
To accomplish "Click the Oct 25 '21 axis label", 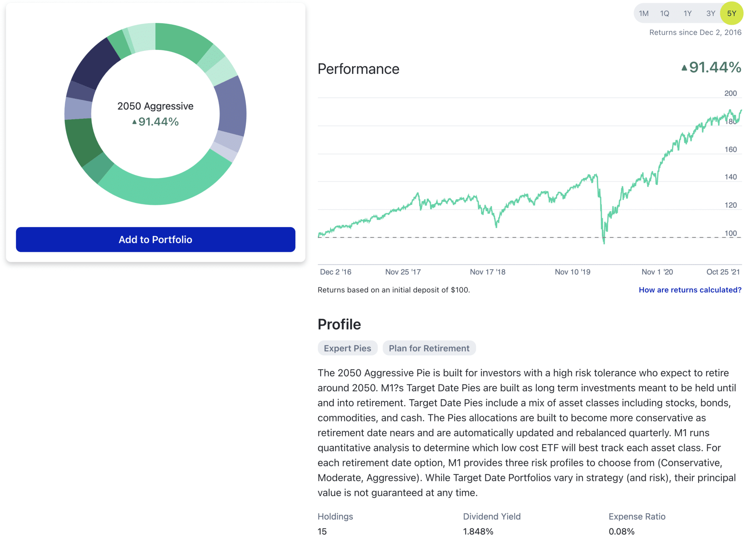I will point(723,272).
